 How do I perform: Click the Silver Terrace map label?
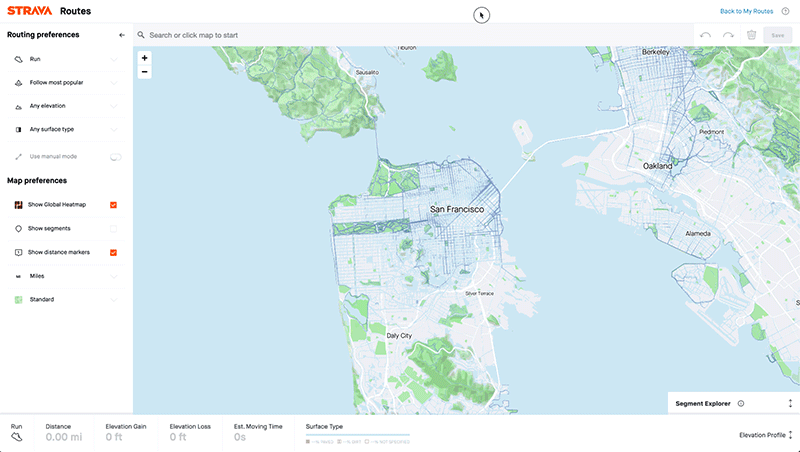tap(479, 293)
